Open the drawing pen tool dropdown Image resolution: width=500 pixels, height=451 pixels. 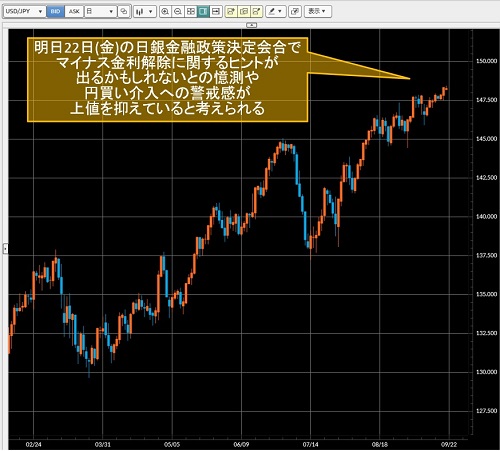276,11
